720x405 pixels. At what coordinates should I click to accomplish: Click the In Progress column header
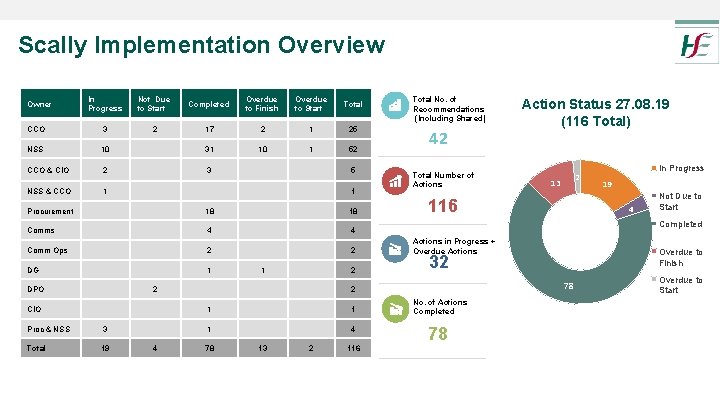click(x=105, y=103)
